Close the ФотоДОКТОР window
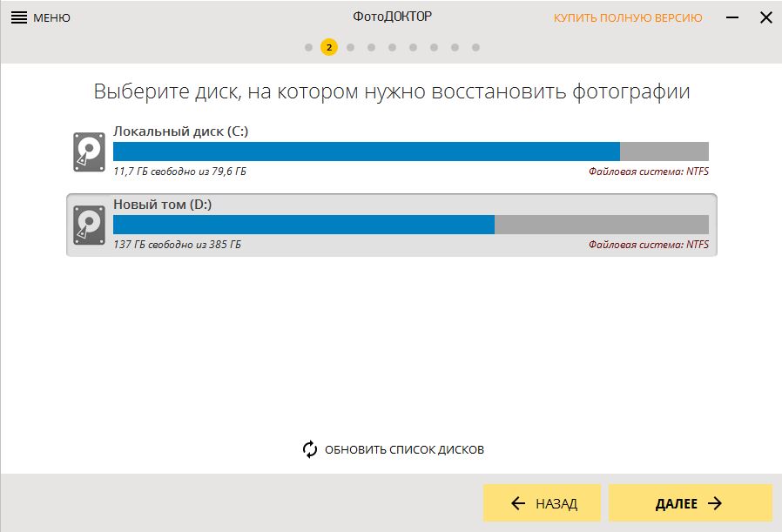This screenshot has width=782, height=532. 766,18
